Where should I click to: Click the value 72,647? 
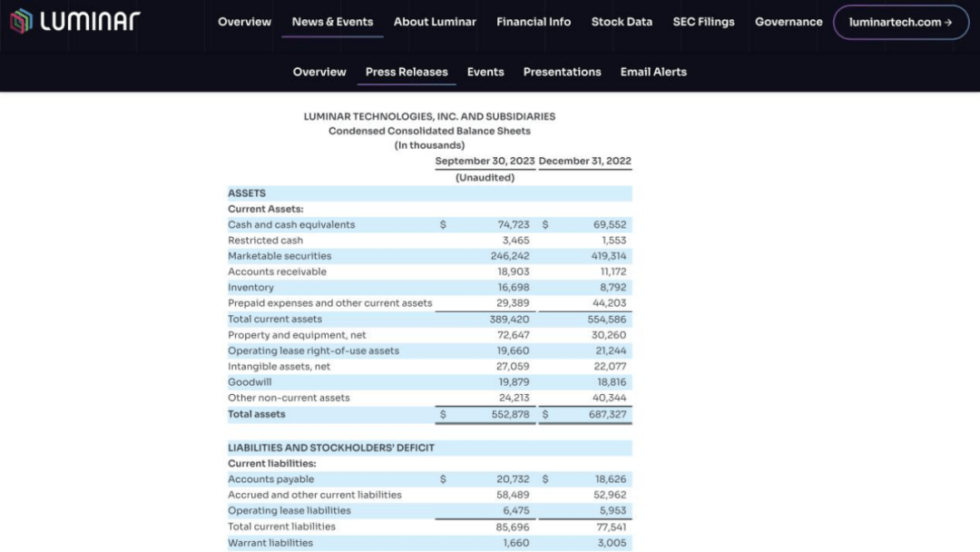click(x=513, y=335)
